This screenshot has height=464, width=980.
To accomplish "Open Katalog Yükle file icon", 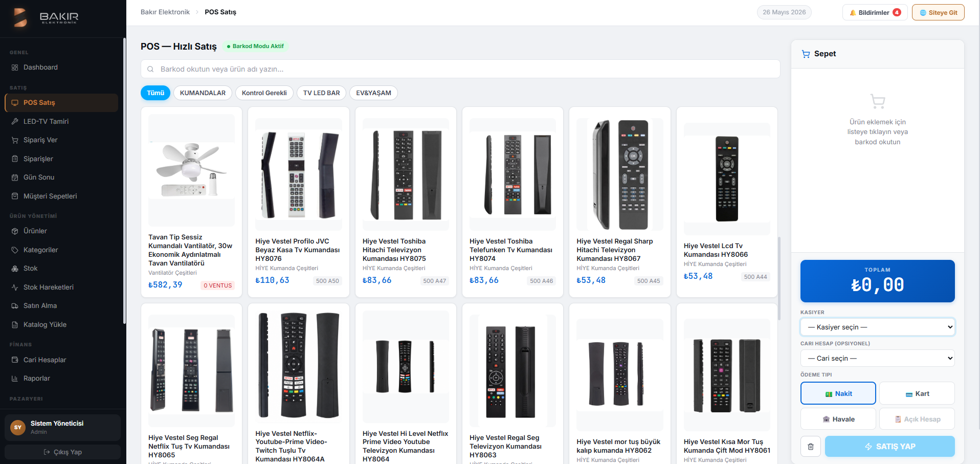I will (15, 325).
